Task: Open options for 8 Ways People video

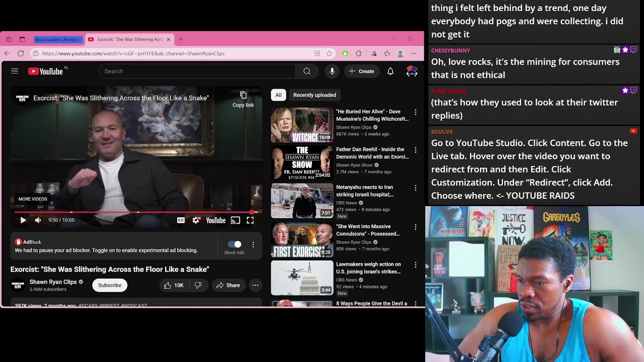Action: 416,304
